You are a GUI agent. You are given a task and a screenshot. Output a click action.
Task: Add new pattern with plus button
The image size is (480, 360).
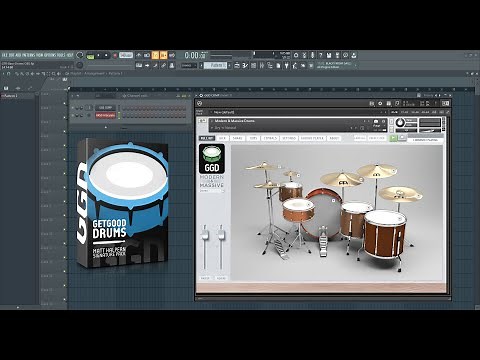point(230,65)
